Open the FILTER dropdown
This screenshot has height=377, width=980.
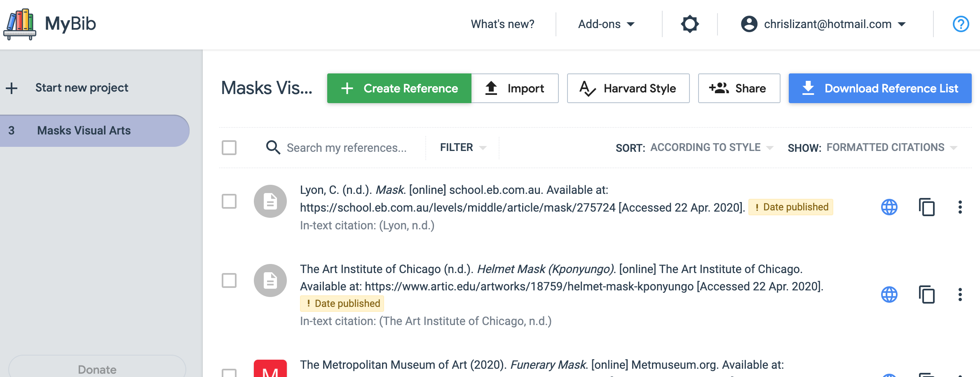point(461,147)
